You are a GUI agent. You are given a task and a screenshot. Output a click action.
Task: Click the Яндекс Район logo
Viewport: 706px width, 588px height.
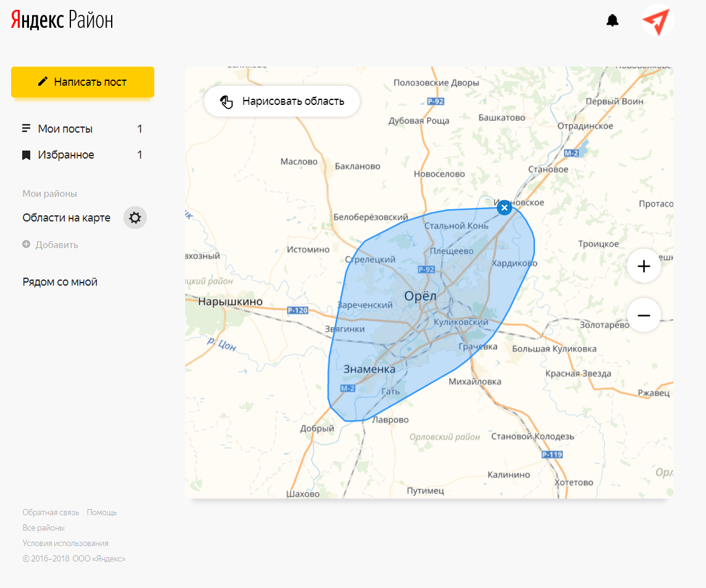62,20
